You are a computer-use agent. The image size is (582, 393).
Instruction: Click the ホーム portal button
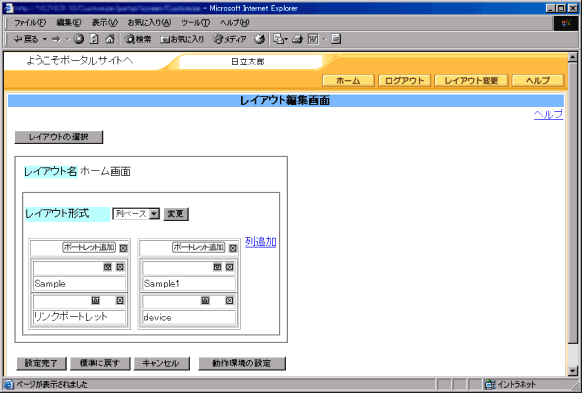click(348, 81)
